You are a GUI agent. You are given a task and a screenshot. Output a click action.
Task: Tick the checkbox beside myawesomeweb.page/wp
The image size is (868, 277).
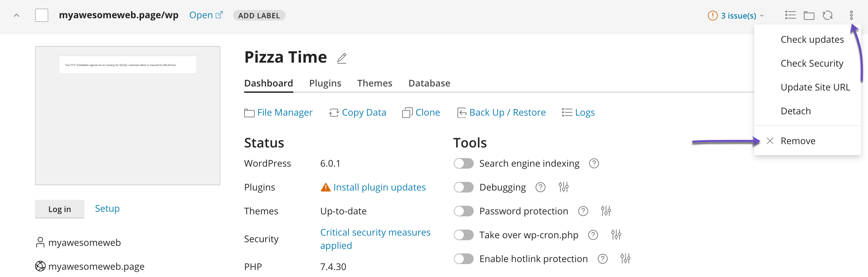click(x=42, y=16)
